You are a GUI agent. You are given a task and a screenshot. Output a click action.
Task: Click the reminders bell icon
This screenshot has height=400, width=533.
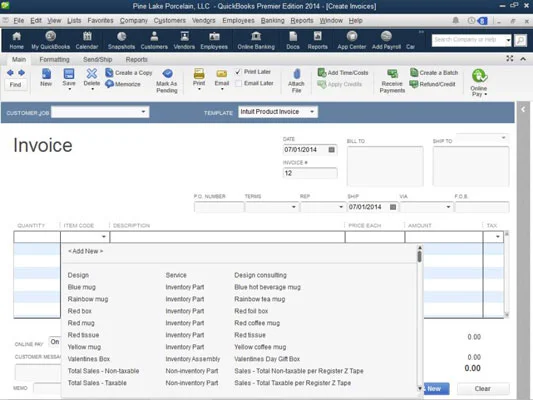[x=455, y=21]
